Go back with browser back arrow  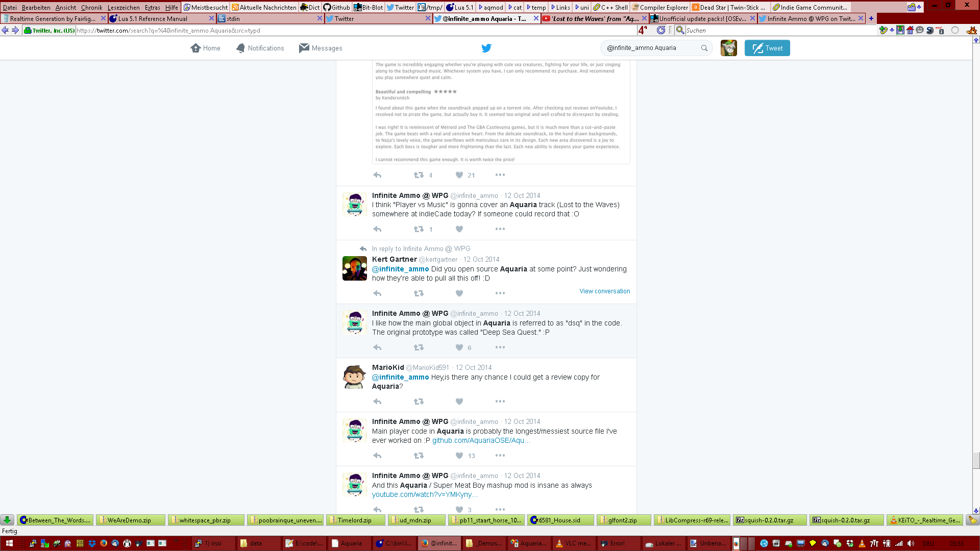(x=5, y=30)
